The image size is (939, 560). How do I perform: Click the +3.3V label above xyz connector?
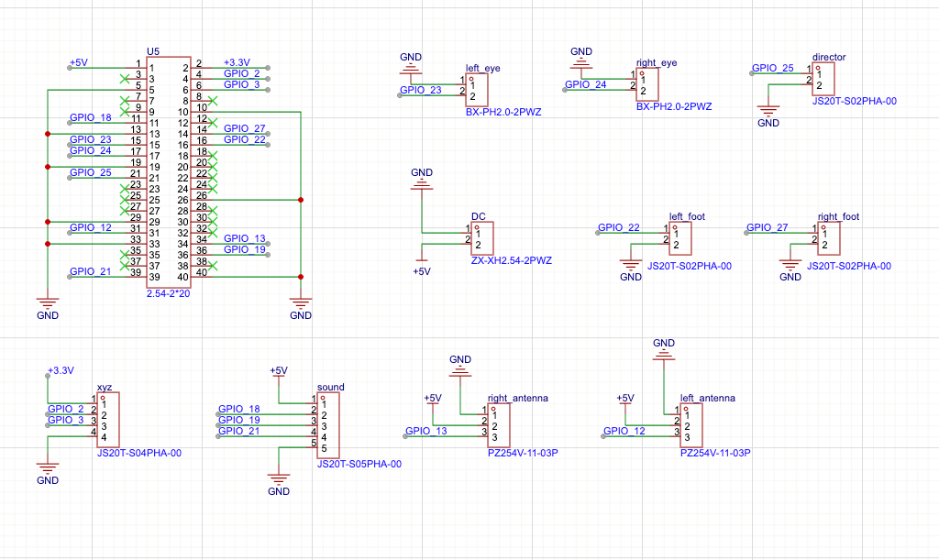60,370
